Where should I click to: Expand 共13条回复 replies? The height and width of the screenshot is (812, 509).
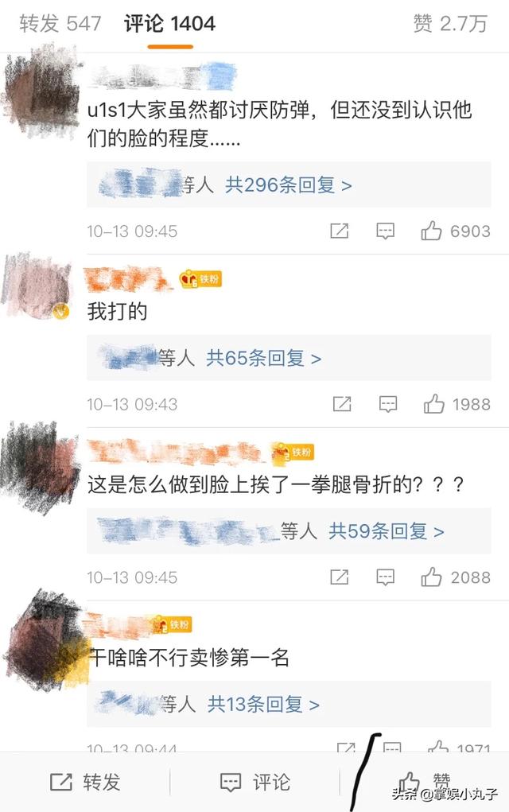click(x=263, y=704)
